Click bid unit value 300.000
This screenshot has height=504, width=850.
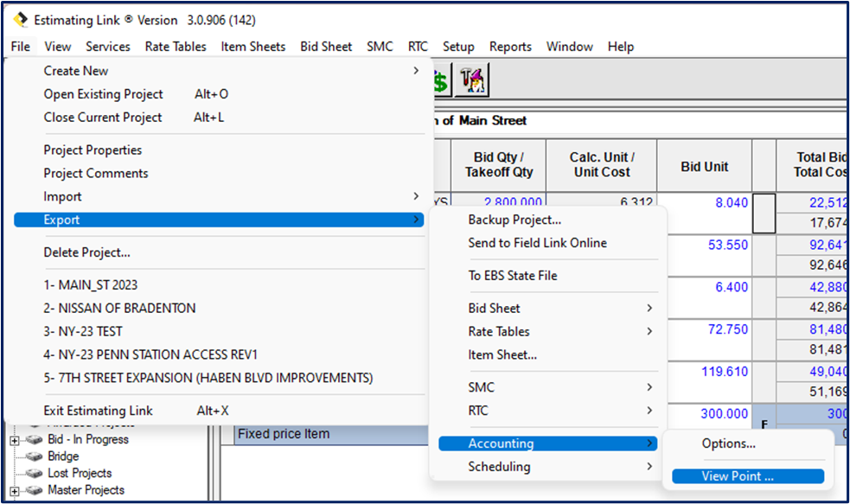coord(725,414)
